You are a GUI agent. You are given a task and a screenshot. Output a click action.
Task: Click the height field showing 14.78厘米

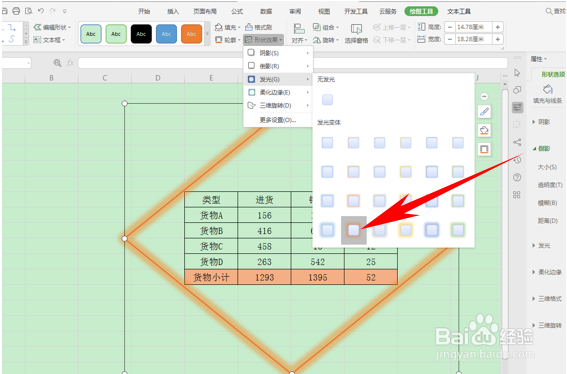[x=473, y=27]
